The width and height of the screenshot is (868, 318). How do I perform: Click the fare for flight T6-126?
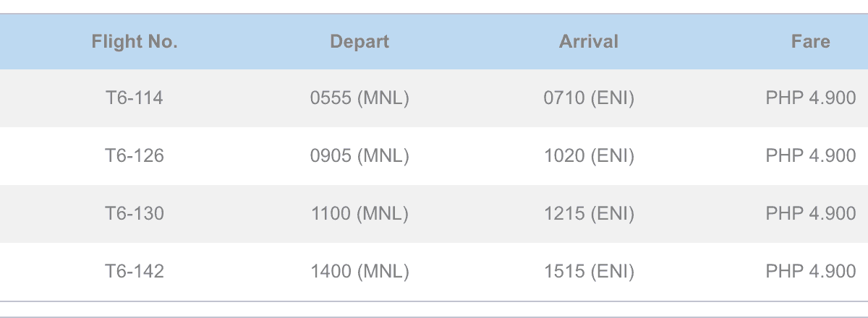[810, 156]
